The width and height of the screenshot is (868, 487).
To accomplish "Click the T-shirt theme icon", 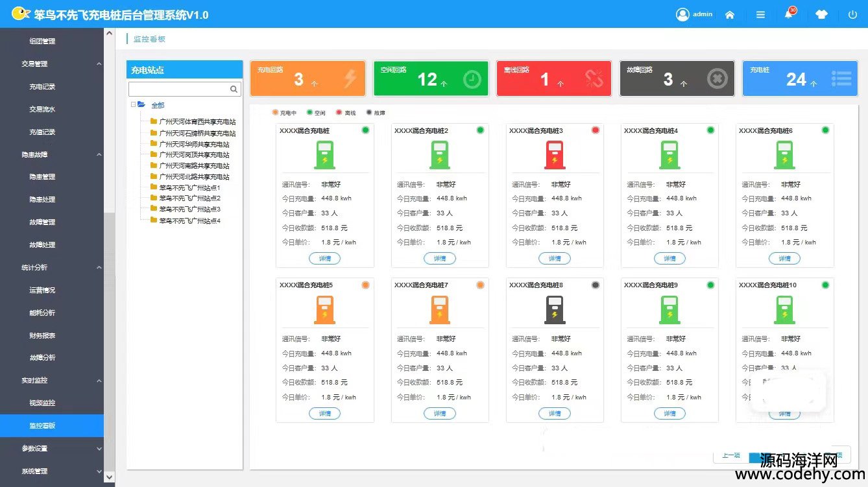I will (822, 15).
